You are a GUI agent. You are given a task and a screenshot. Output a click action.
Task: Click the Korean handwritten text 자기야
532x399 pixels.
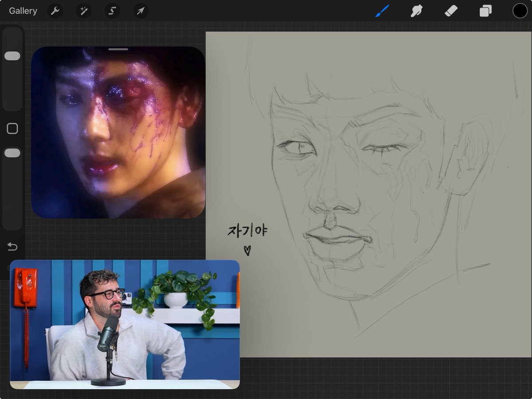tap(247, 231)
